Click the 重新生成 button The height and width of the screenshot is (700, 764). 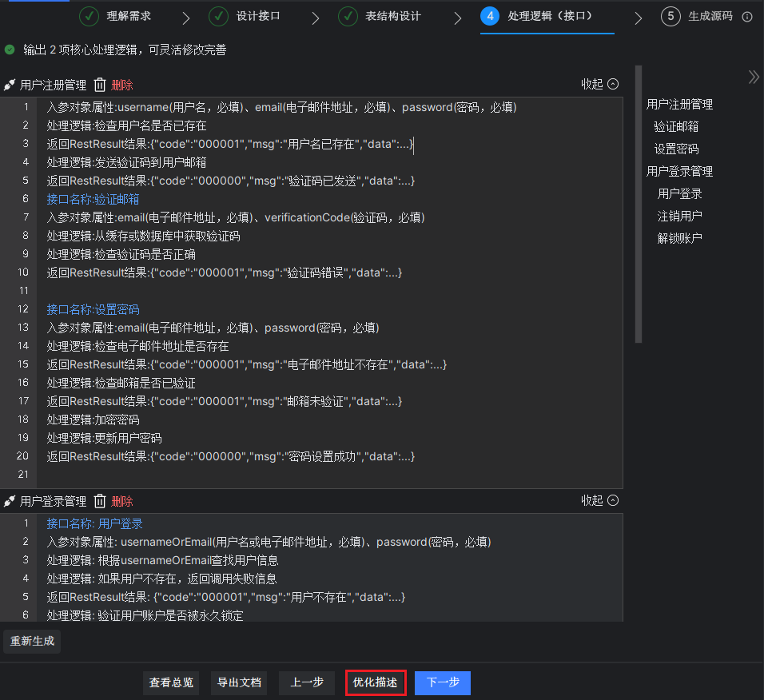(32, 641)
